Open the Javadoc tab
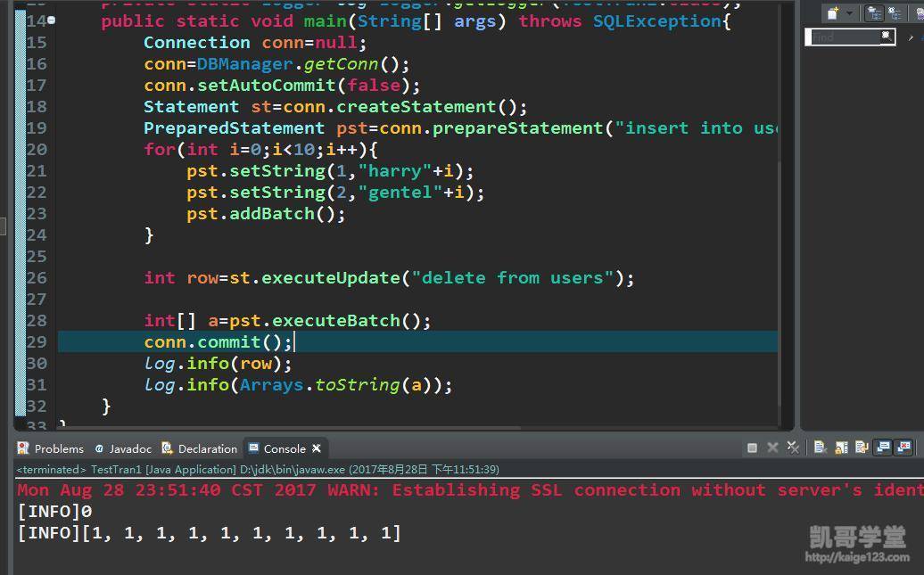Screen dimensions: 924x575 coord(123,448)
